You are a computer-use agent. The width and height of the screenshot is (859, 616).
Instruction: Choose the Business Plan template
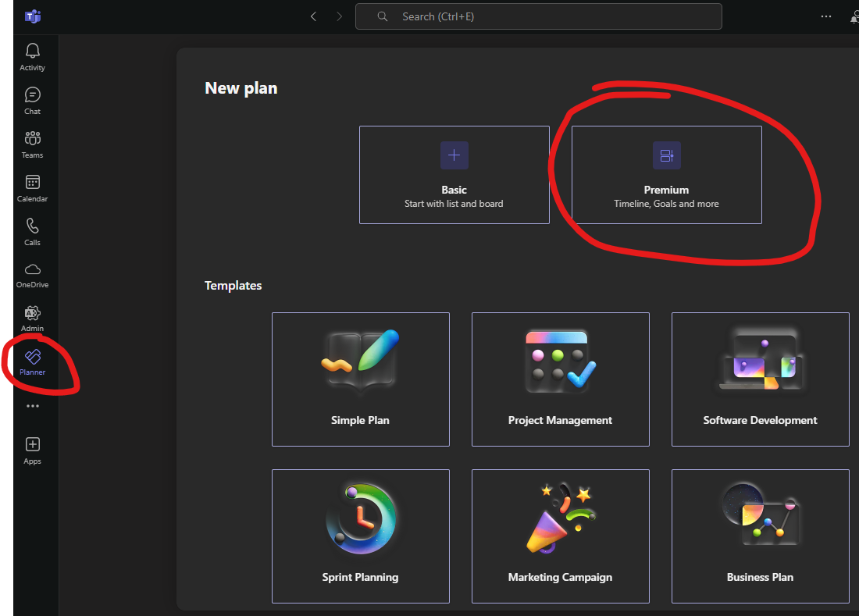(x=761, y=536)
